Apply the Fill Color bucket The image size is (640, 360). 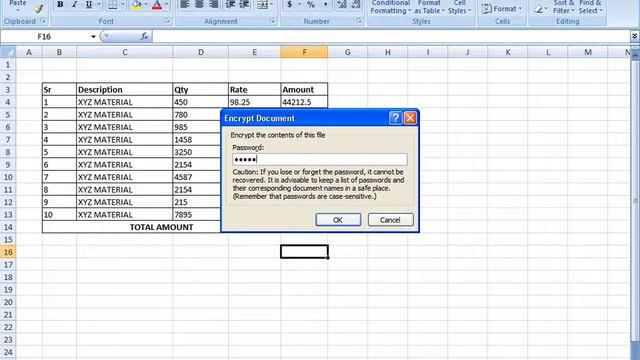pos(136,4)
